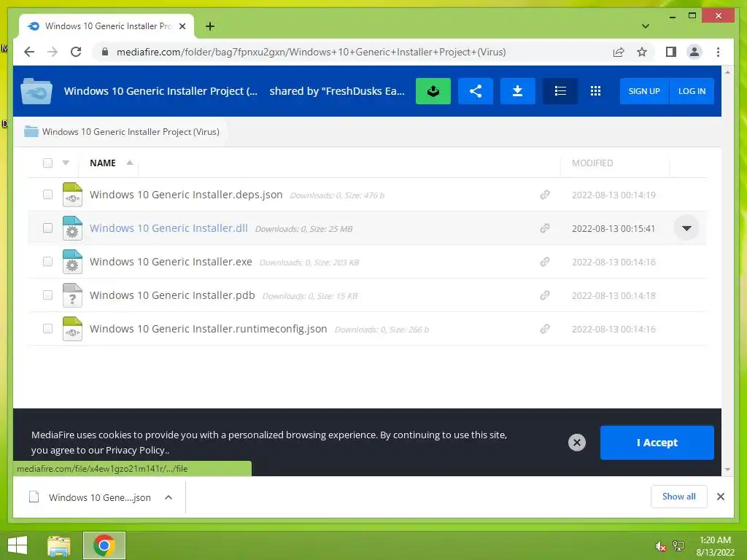Screen dimensions: 747x560
Task: Switch to grid view icon
Action: 595,91
